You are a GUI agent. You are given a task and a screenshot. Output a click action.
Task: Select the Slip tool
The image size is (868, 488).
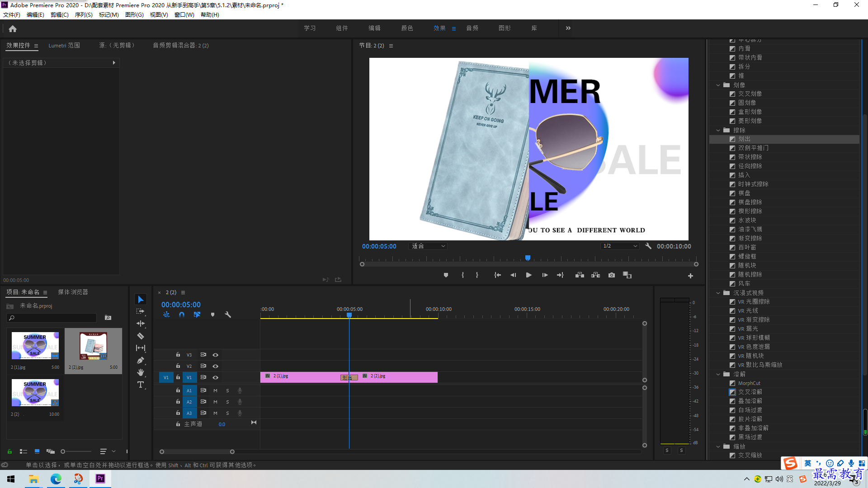pos(141,348)
